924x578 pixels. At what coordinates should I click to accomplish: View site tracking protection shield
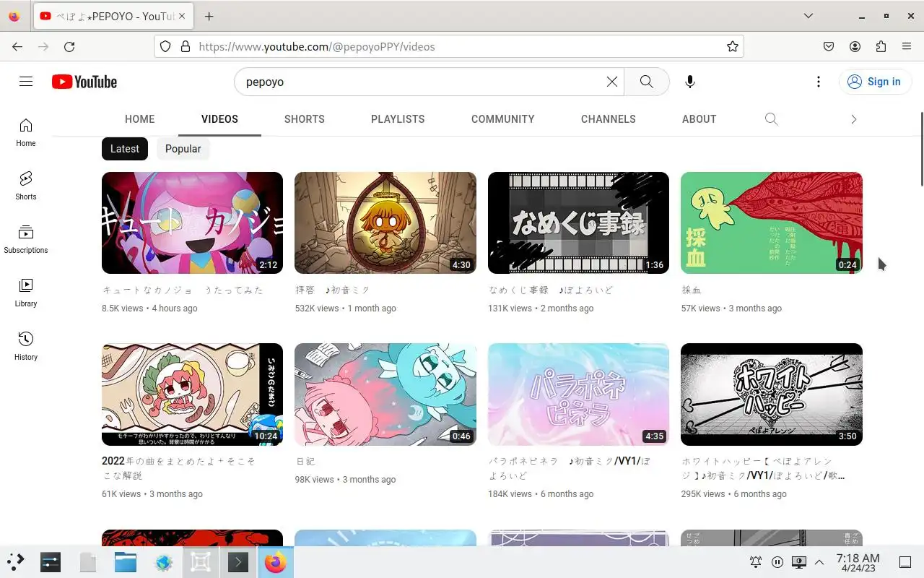point(165,46)
